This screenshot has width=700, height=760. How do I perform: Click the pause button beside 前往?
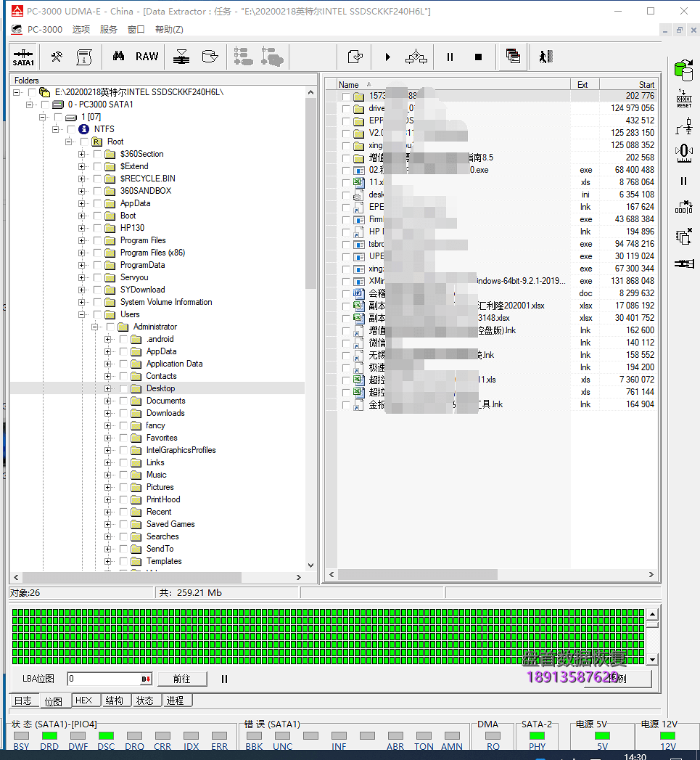pos(224,679)
